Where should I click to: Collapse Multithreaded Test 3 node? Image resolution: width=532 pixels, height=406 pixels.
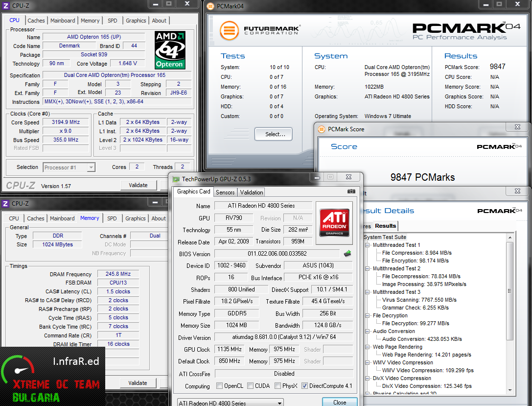click(x=368, y=292)
